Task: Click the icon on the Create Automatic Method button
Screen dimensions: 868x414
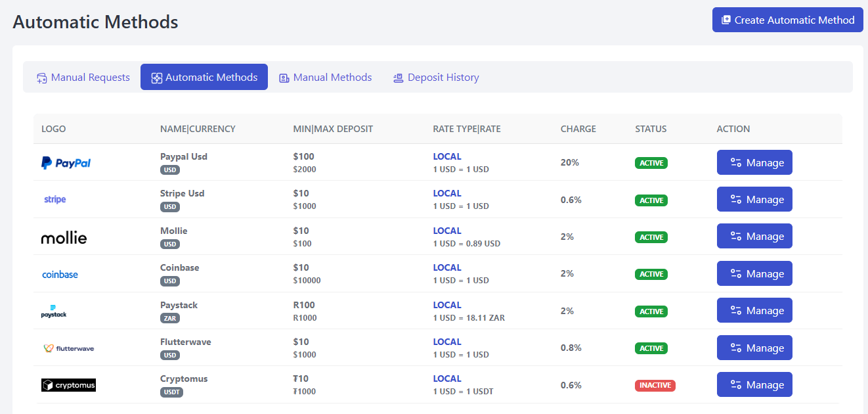Action: point(725,20)
